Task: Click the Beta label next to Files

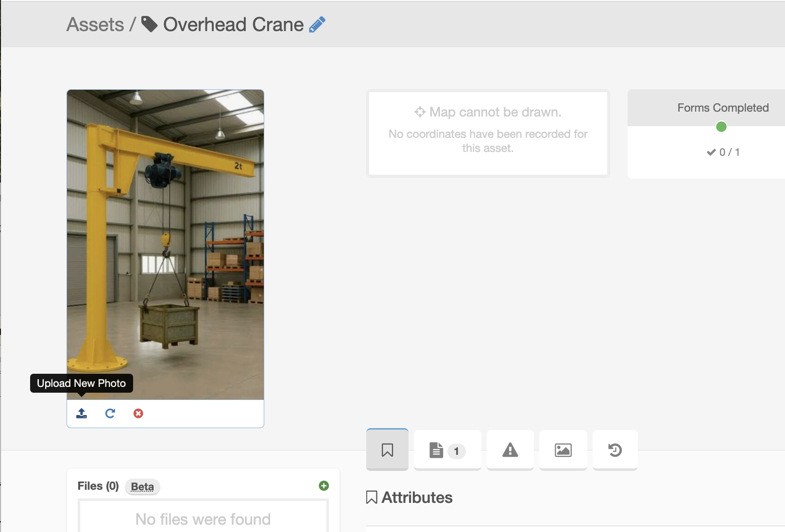Action: 142,487
